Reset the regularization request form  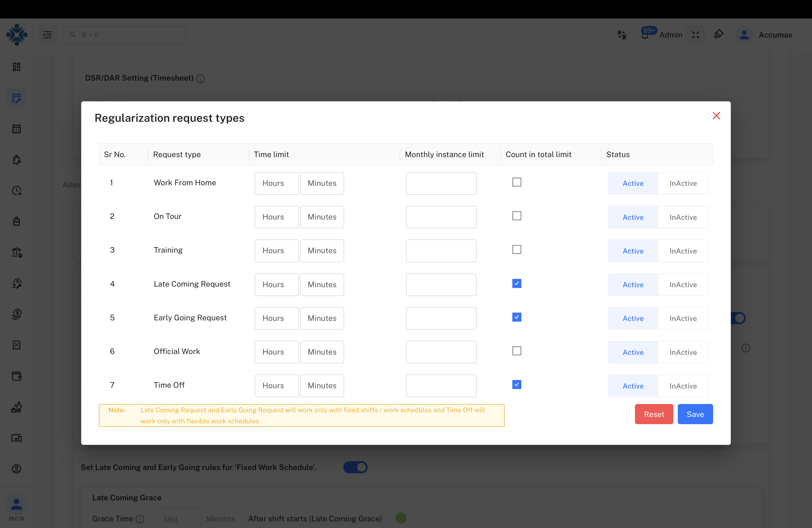[653, 414]
